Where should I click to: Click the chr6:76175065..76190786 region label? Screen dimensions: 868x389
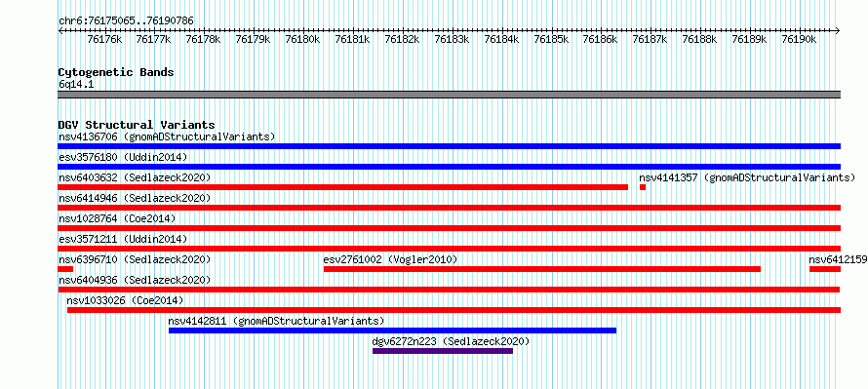click(x=126, y=21)
